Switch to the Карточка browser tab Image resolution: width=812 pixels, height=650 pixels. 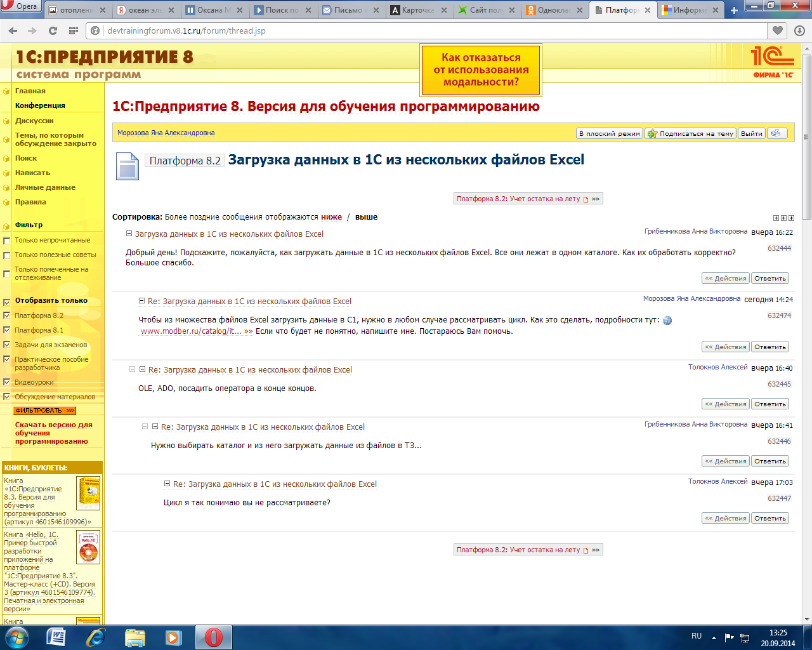coord(418,10)
